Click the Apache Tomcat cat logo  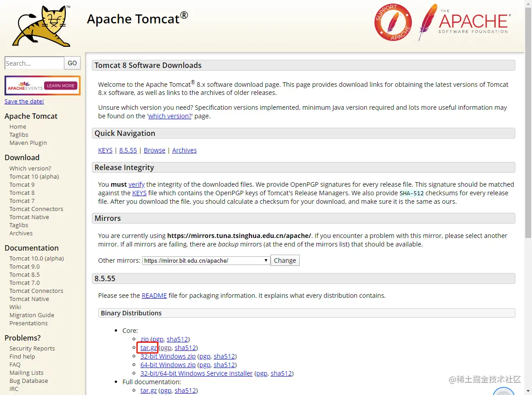tap(41, 26)
